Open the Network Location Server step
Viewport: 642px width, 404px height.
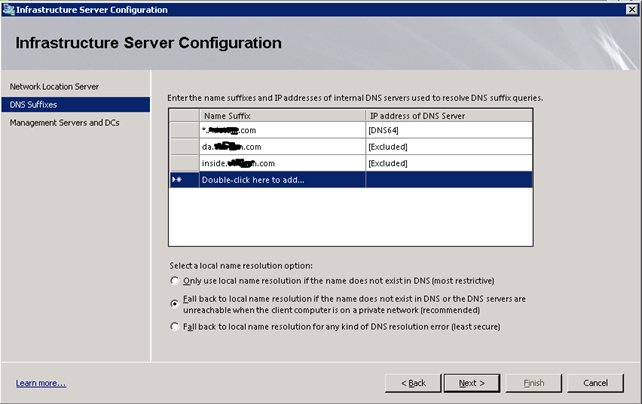pos(55,87)
